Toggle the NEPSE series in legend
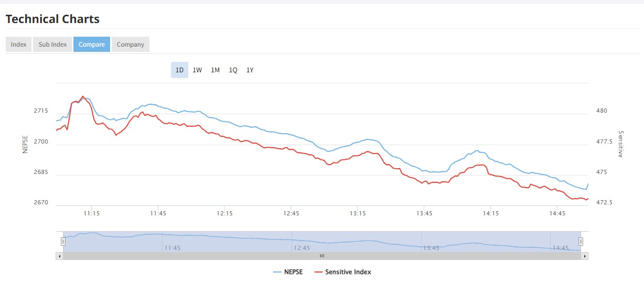 pos(288,272)
